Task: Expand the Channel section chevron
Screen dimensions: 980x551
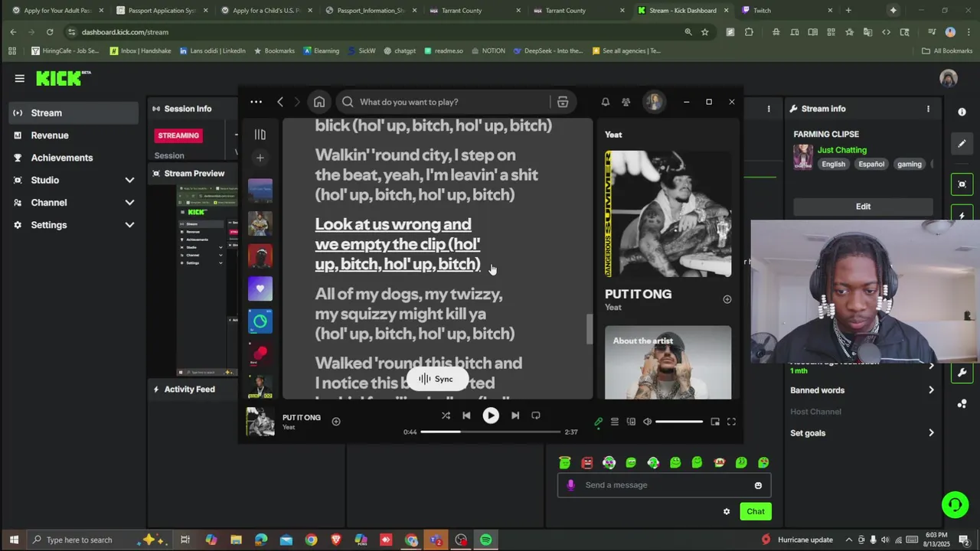Action: 129,203
